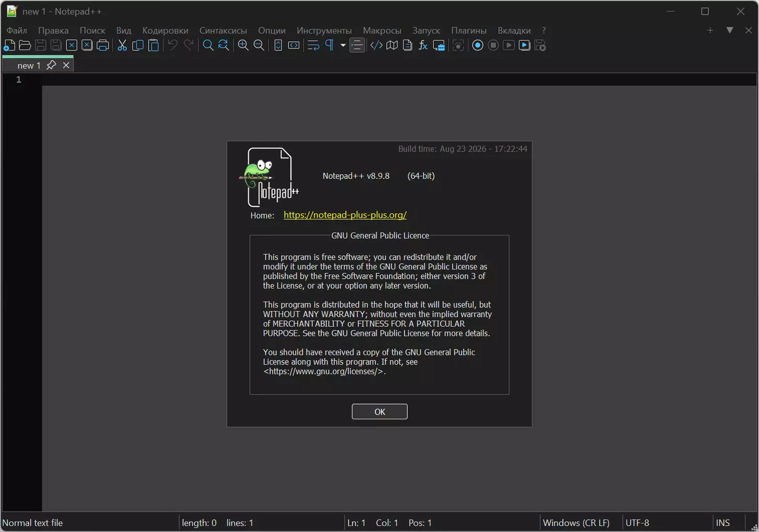Screen dimensions: 759x532
Task: Click the user-defined language code icon
Action: click(376, 45)
